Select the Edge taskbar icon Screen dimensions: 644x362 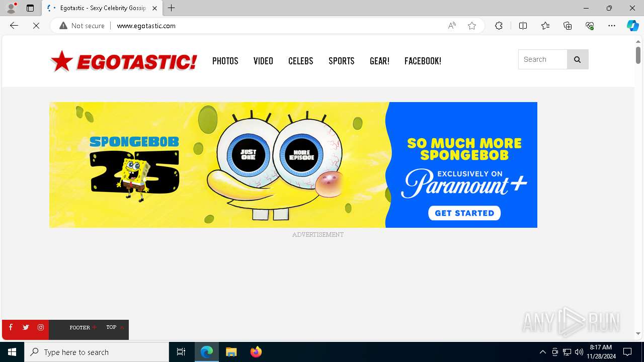coord(207,352)
